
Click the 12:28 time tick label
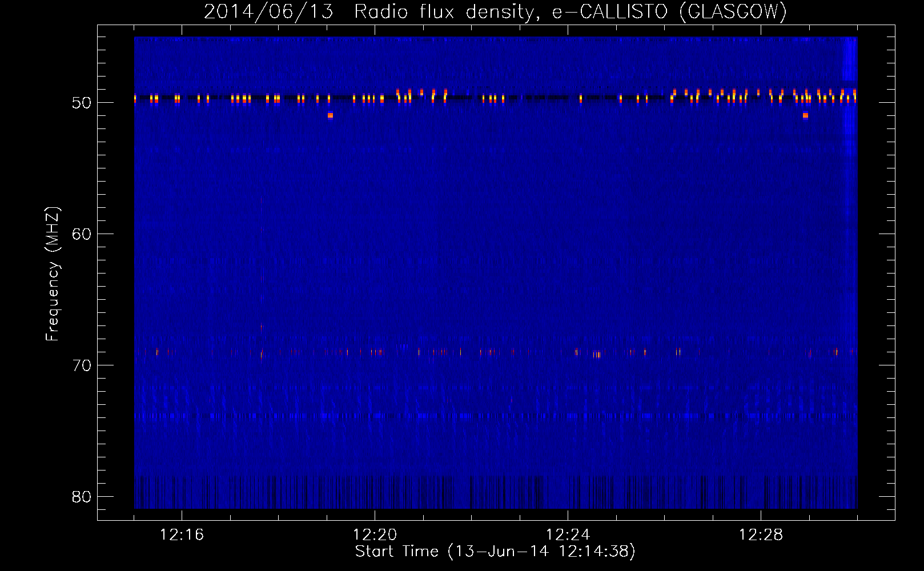761,535
